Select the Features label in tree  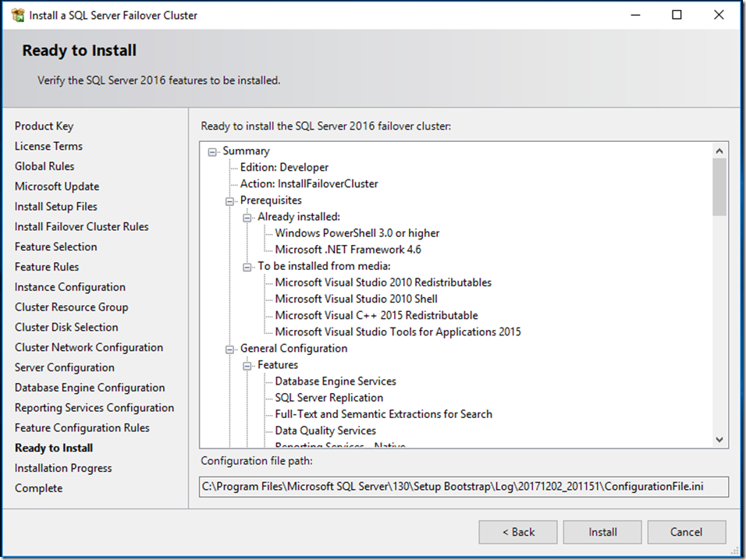(x=278, y=364)
